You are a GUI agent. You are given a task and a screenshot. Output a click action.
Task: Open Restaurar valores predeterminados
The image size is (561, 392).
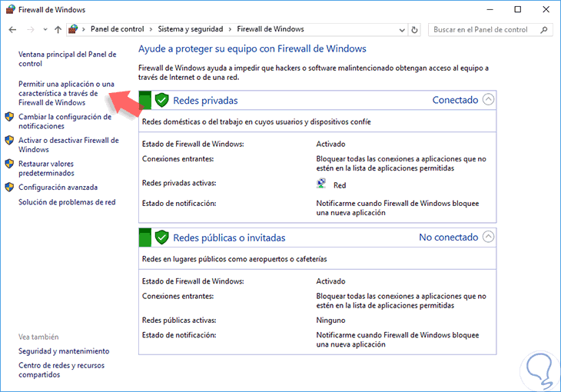46,168
